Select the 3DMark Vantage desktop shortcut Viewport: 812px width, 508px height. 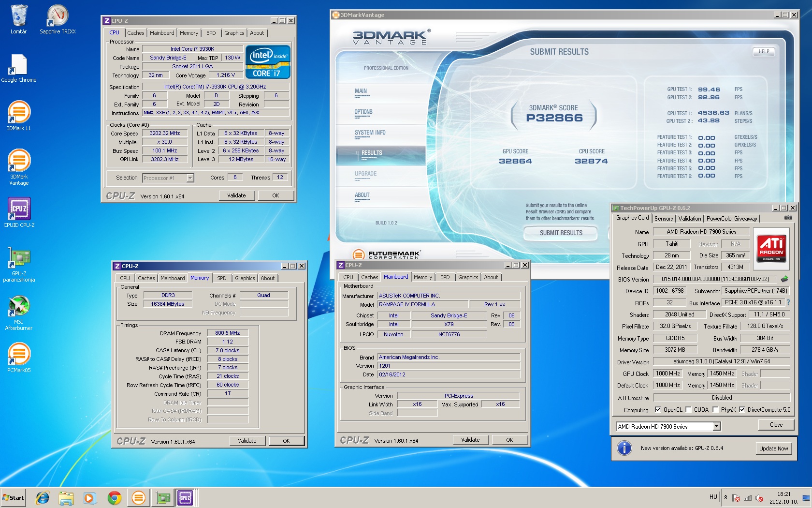point(19,167)
